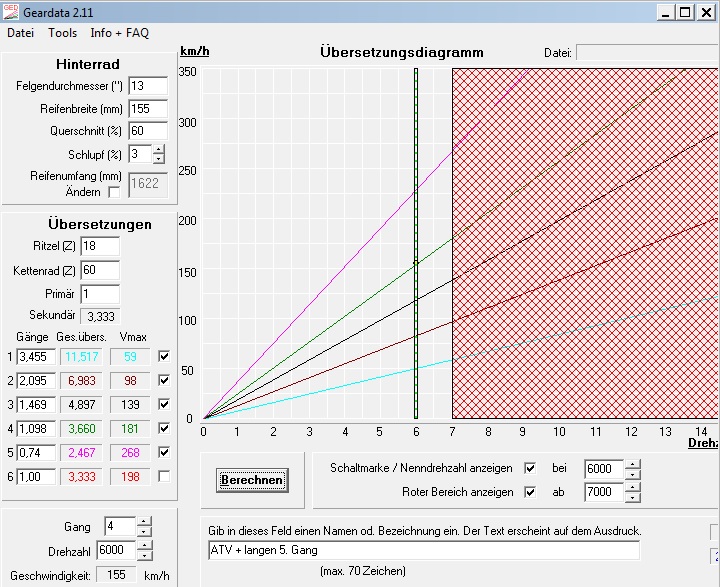Screen dimensions: 720x587
Task: Click the Ritzel teeth input field
Action: (x=99, y=246)
